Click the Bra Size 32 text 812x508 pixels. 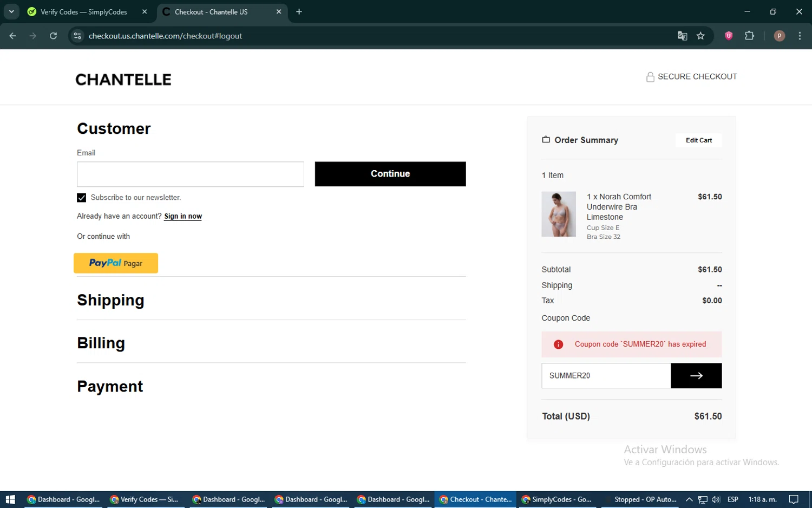point(604,237)
